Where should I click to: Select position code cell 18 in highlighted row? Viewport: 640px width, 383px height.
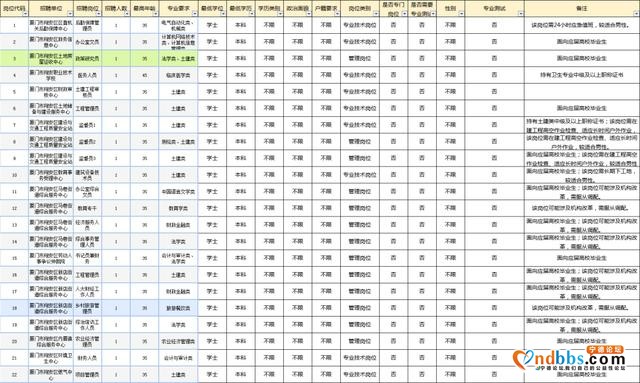(14, 308)
